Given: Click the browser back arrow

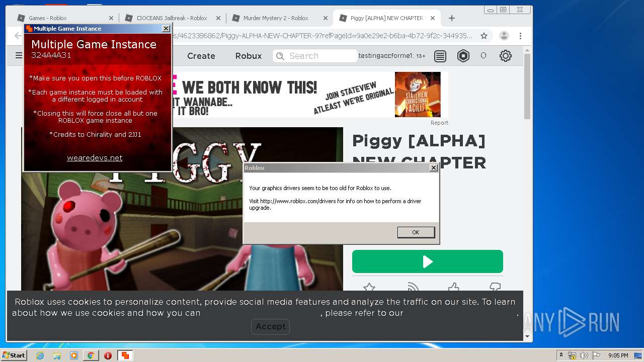Looking at the screenshot, I should pos(18,36).
